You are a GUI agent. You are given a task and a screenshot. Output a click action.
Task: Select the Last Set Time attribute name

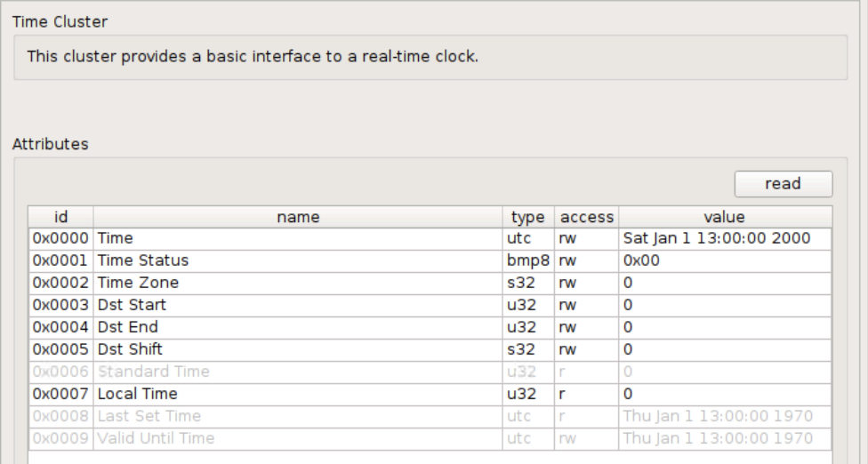click(x=298, y=416)
